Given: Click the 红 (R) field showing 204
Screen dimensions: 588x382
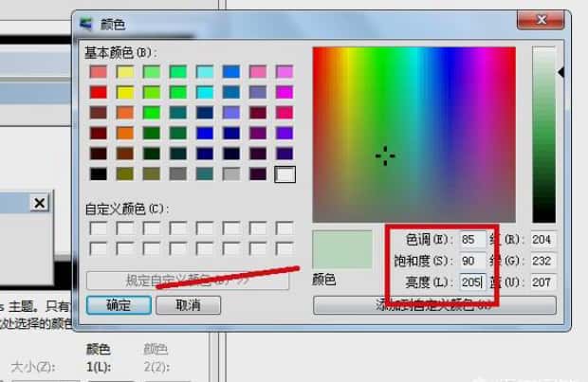Looking at the screenshot, I should (x=542, y=239).
